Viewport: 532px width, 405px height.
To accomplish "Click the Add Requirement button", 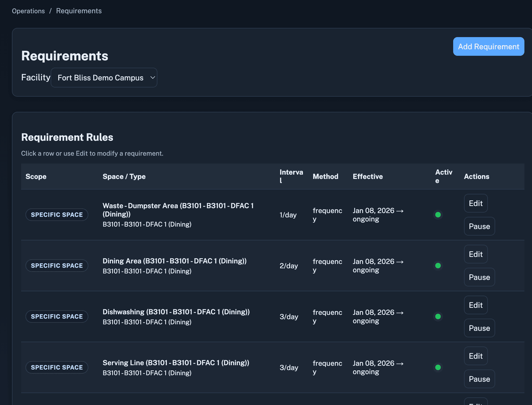I will pos(488,46).
